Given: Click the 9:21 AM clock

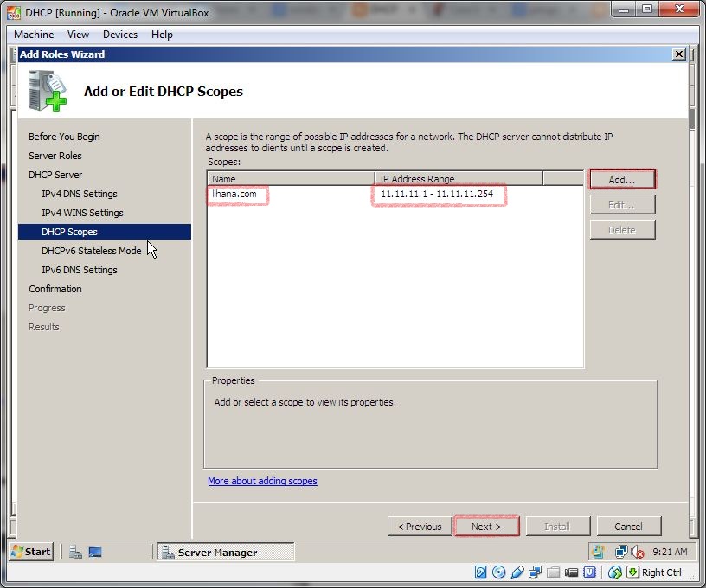Looking at the screenshot, I should coord(670,552).
